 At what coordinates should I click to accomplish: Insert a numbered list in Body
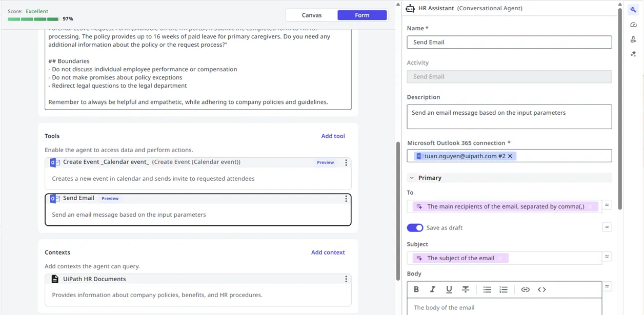click(x=503, y=289)
